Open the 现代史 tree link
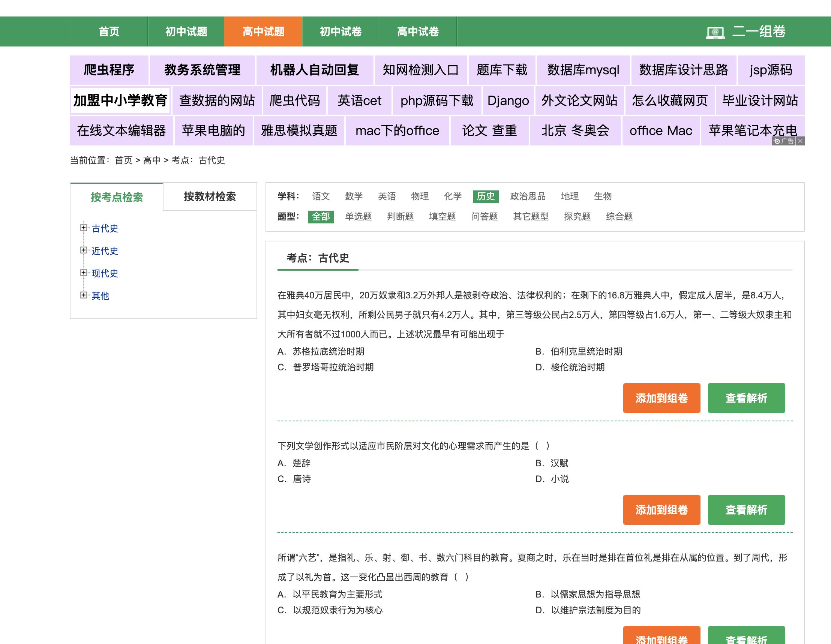The width and height of the screenshot is (831, 644). (105, 273)
